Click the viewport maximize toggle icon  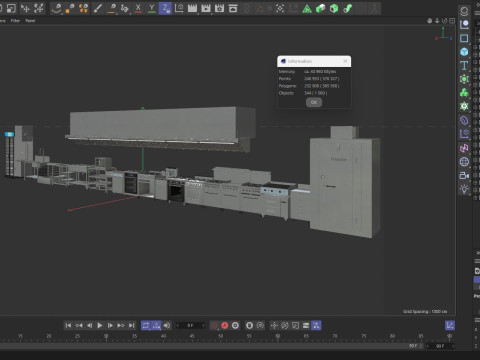click(452, 21)
